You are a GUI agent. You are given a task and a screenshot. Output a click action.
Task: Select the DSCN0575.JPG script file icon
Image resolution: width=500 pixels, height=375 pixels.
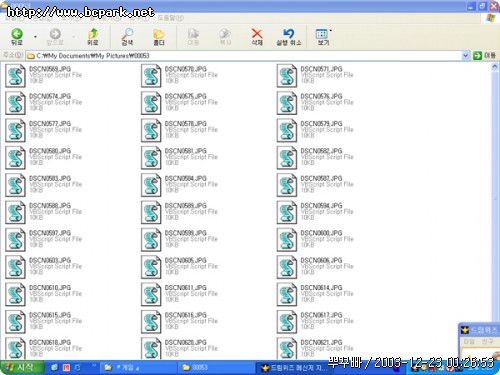click(151, 103)
